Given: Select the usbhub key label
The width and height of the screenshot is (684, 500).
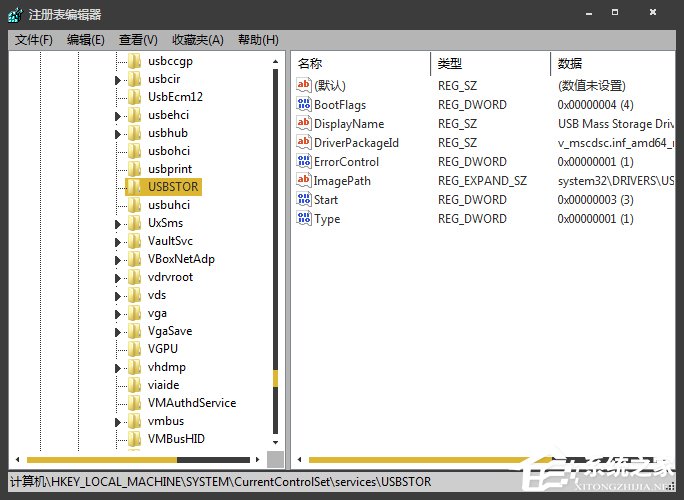Looking at the screenshot, I should click(168, 133).
